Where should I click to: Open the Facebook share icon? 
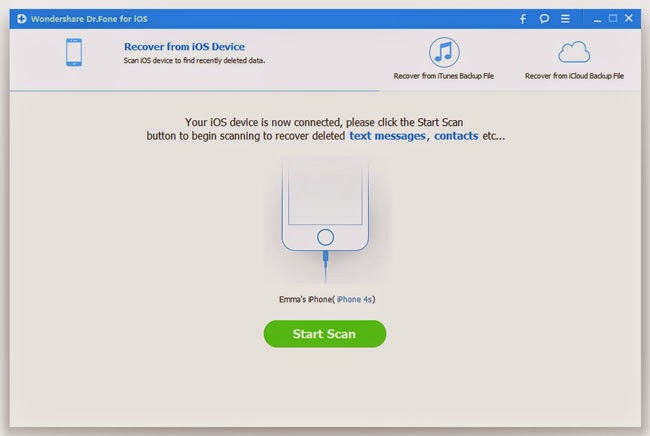(523, 19)
